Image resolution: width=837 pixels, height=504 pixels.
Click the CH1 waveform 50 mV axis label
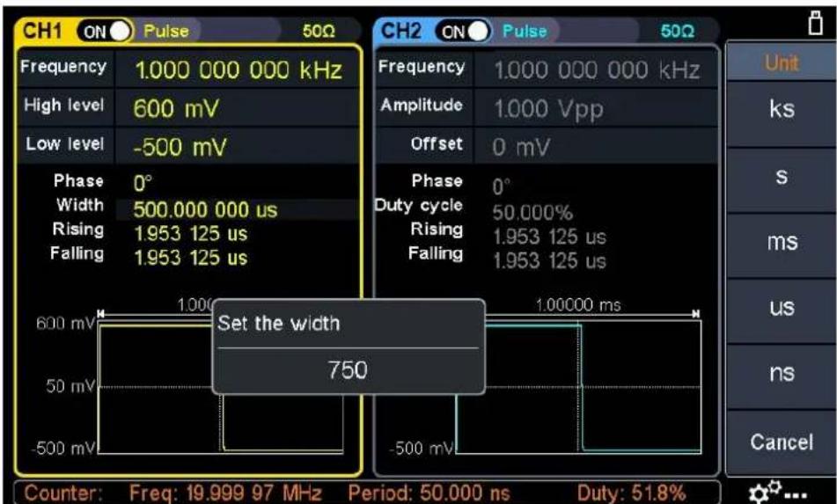70,385
